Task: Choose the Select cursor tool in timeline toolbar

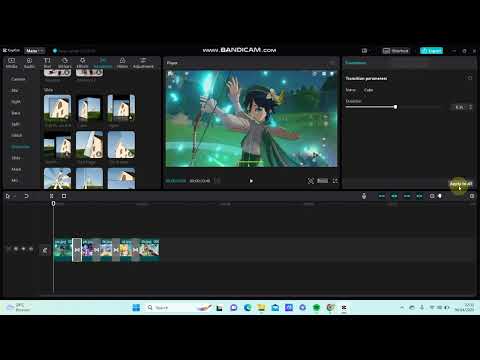Action: [8, 196]
